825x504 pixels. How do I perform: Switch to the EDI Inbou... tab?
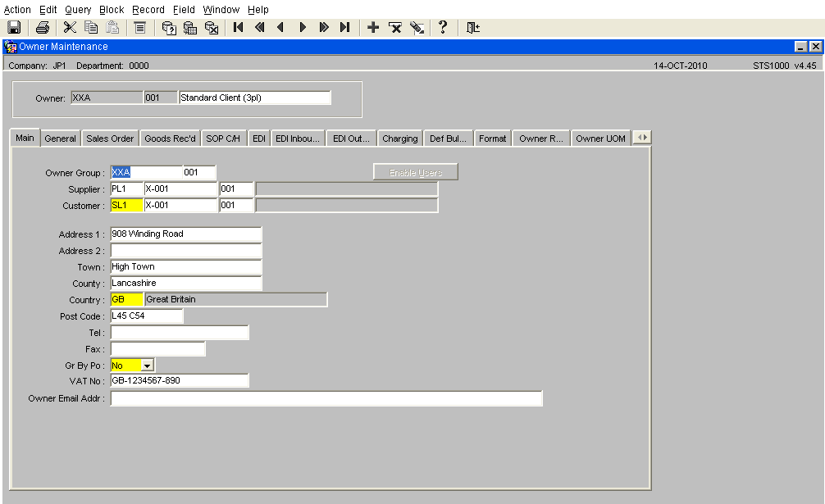pos(298,138)
